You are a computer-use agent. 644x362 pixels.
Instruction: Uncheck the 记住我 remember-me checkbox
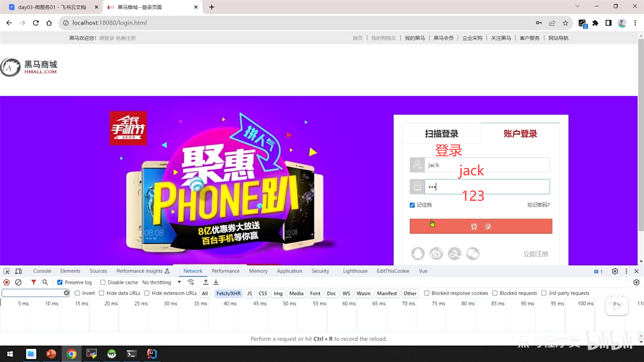[x=412, y=205]
